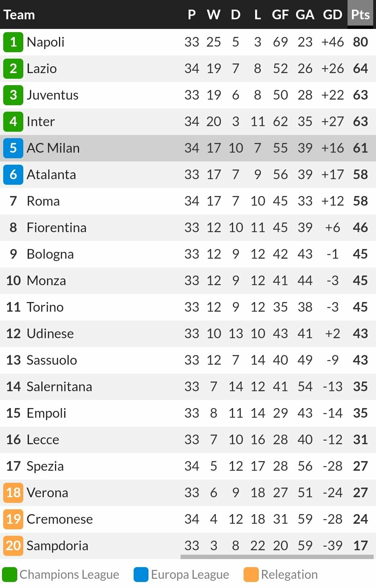
Task: Click the blue Europa League legend swatch
Action: (x=141, y=574)
